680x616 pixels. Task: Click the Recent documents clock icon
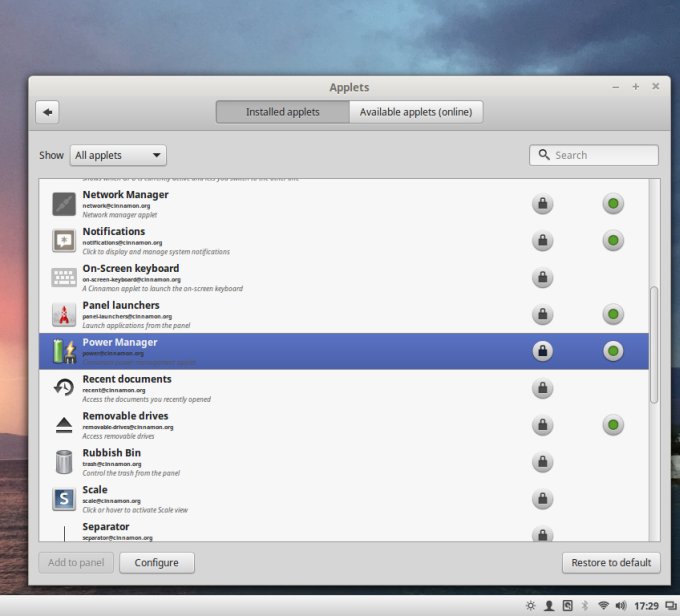tap(64, 387)
